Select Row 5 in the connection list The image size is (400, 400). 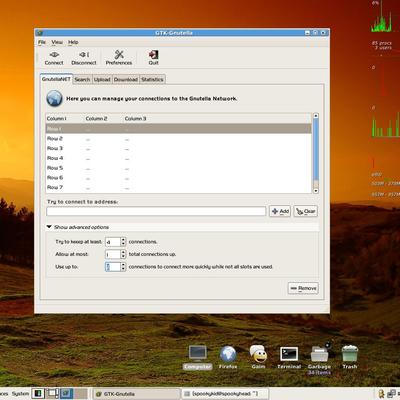[179, 168]
